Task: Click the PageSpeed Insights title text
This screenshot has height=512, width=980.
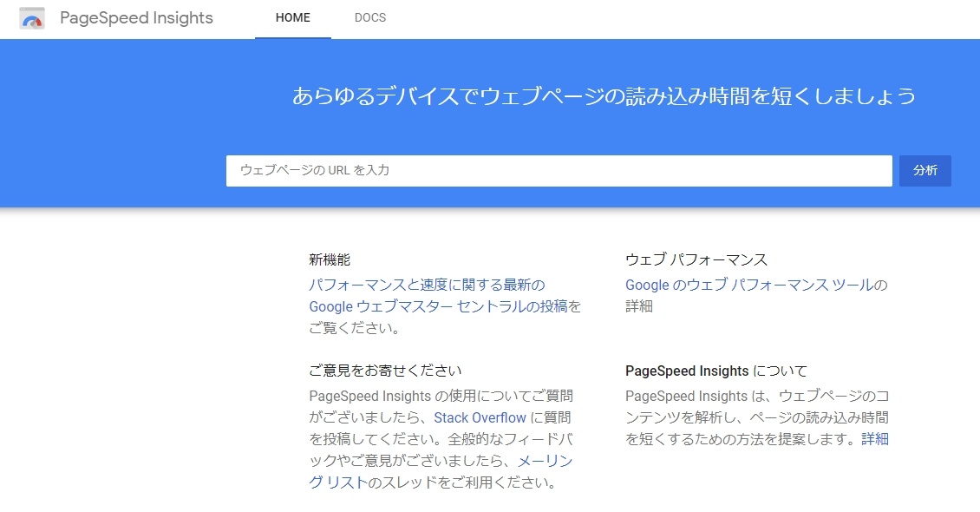Action: [136, 18]
